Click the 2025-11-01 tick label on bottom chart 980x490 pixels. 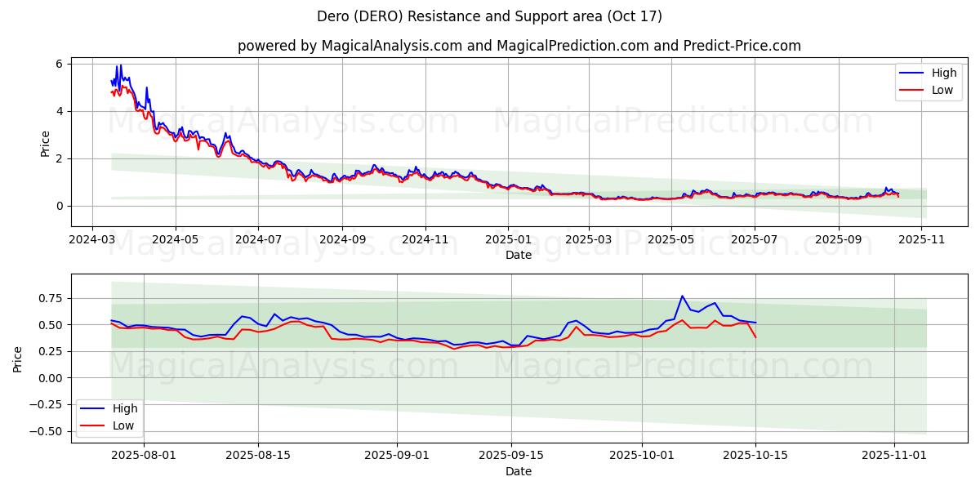pos(895,456)
